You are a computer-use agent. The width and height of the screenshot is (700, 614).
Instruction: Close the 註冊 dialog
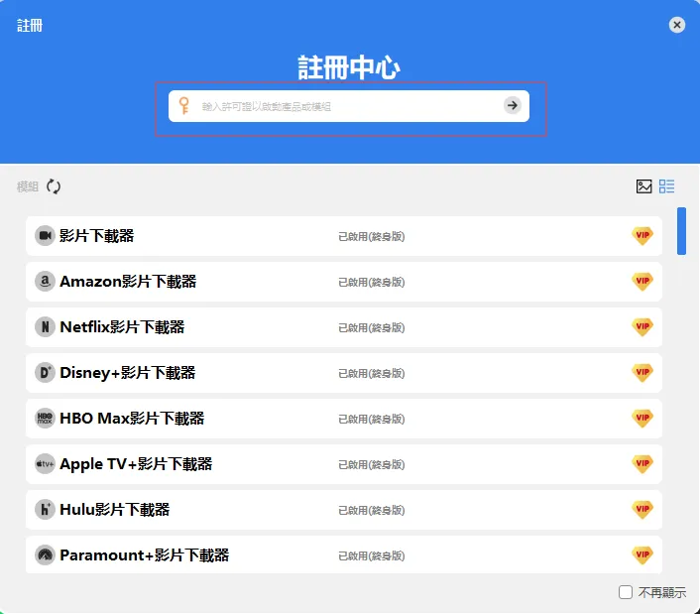677,25
